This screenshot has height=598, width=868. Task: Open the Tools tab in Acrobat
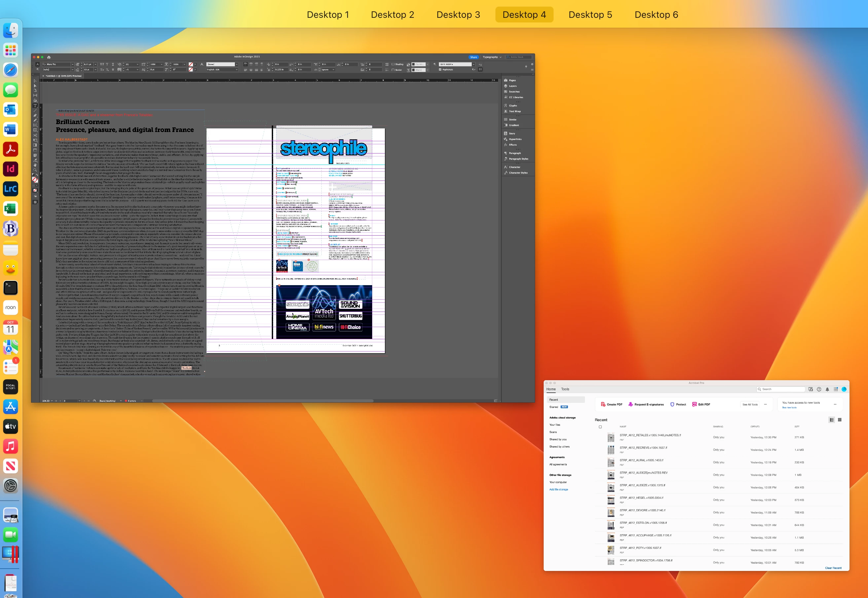(x=565, y=389)
